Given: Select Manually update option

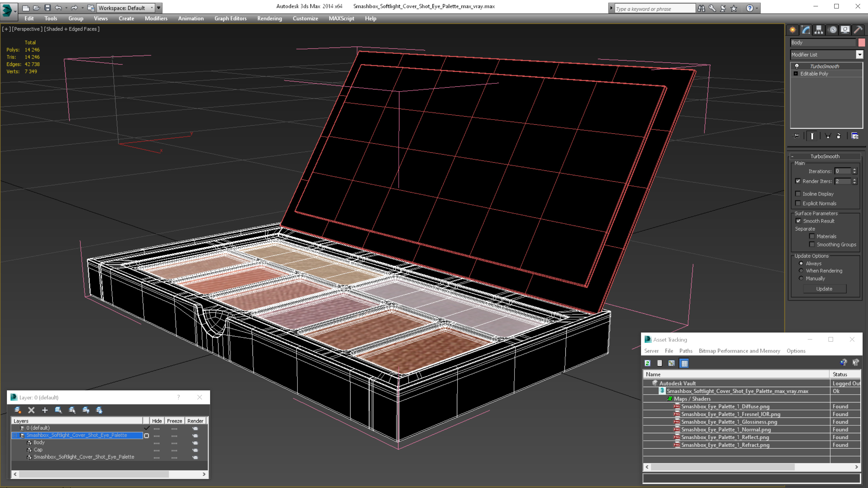Looking at the screenshot, I should pos(801,278).
